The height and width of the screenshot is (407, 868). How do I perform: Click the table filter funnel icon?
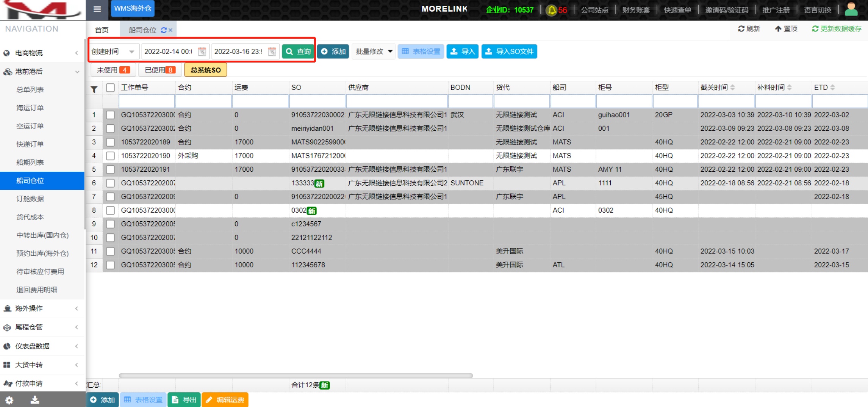pyautogui.click(x=94, y=89)
